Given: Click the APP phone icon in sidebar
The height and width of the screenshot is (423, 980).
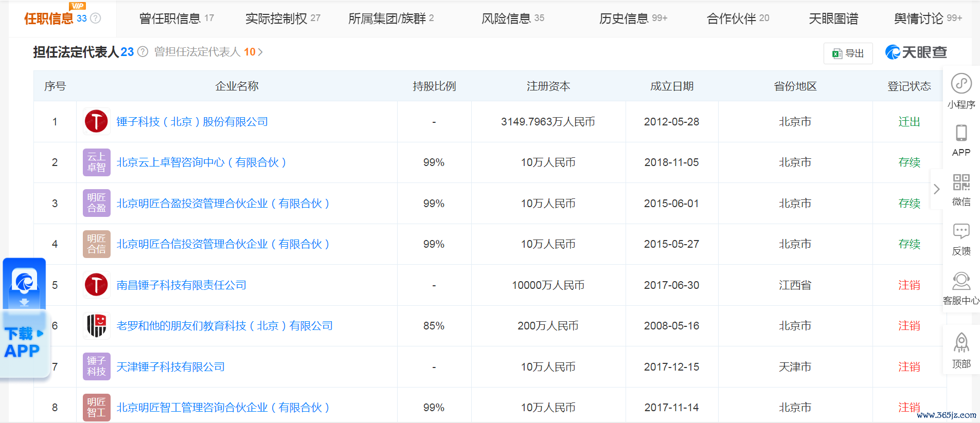Looking at the screenshot, I should click(x=961, y=133).
